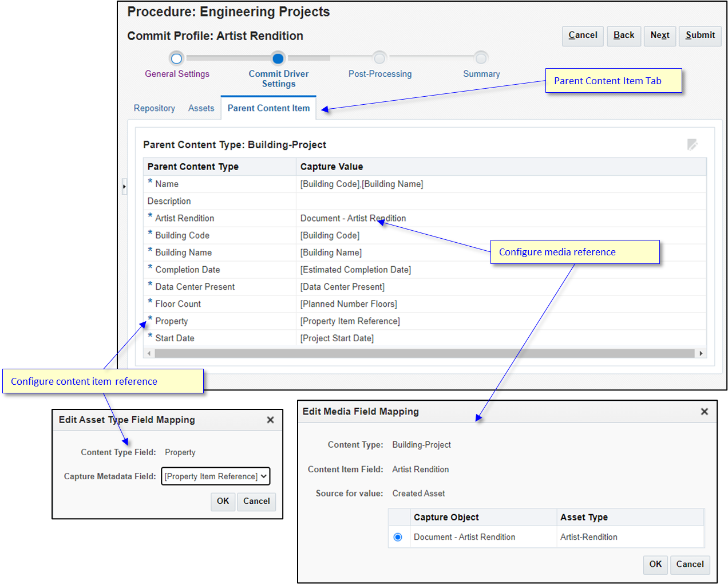The width and height of the screenshot is (728, 584).
Task: Confirm the media field mapping with OK
Action: 655,565
